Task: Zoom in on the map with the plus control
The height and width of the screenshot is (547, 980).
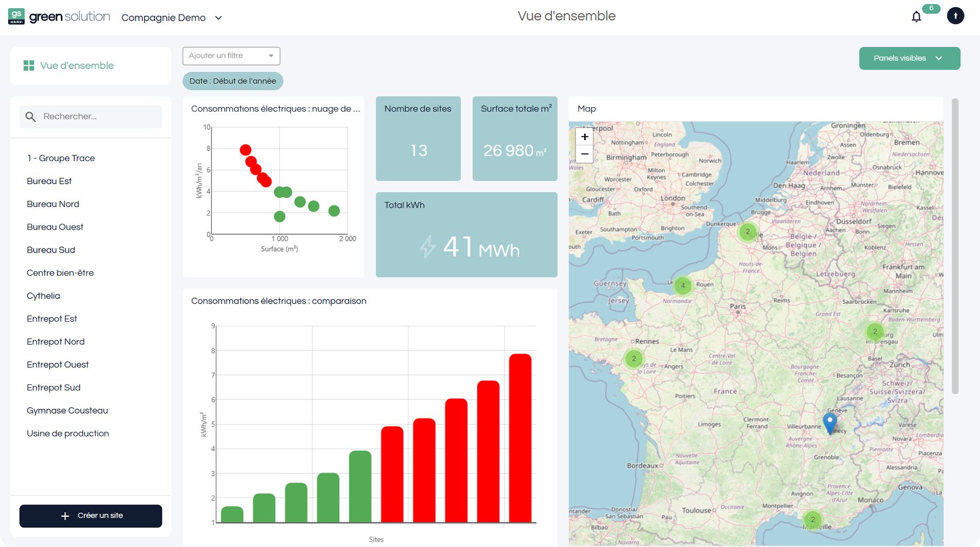Action: [x=585, y=136]
